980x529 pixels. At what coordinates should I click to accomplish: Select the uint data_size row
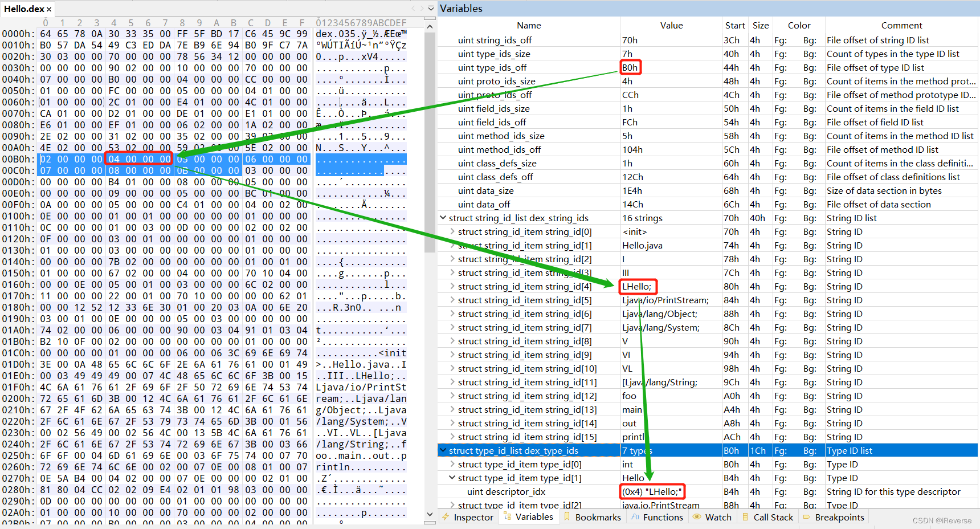pyautogui.click(x=708, y=190)
